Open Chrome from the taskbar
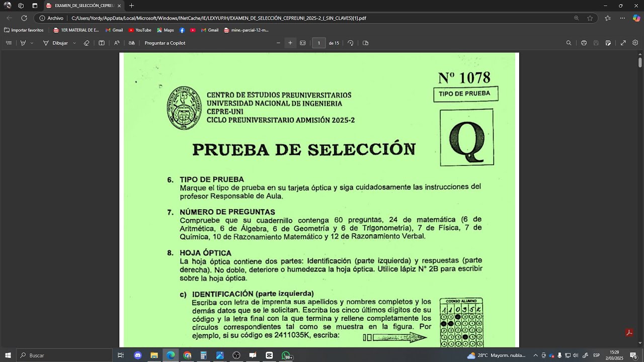 pyautogui.click(x=187, y=355)
